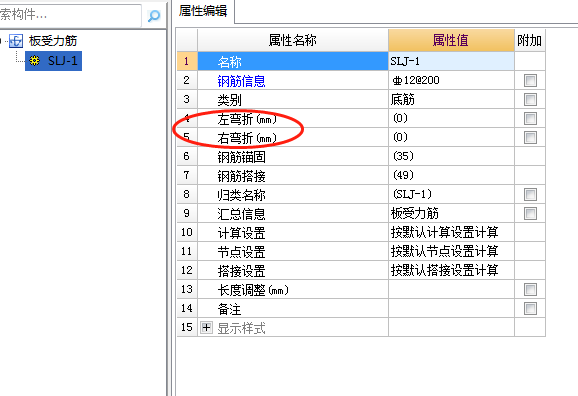Toggle 附加 checkbox for 长度调整
Screen dimensions: 578x396
coord(530,289)
